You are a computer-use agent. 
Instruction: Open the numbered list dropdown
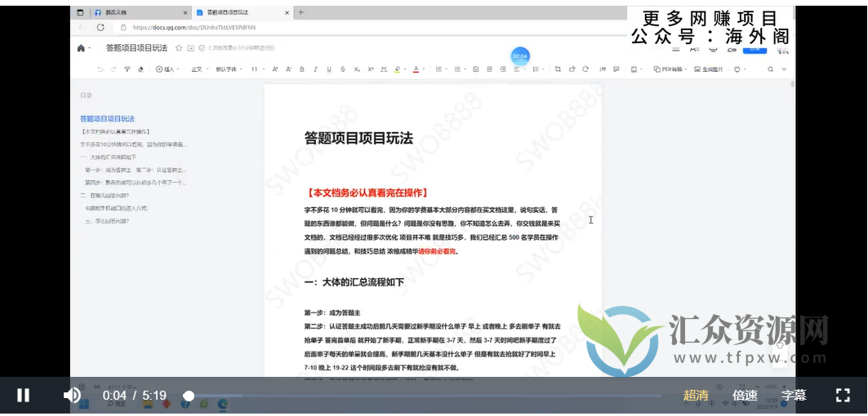460,69
